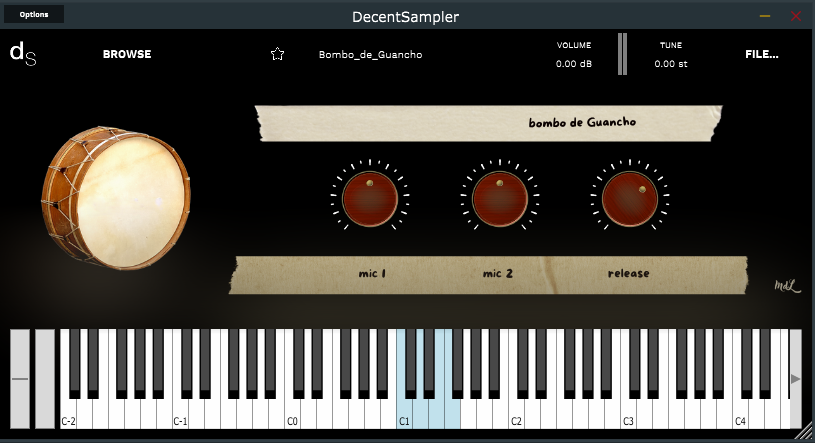
Task: Click the Bombo_de_Guancho preset name
Action: coord(370,55)
